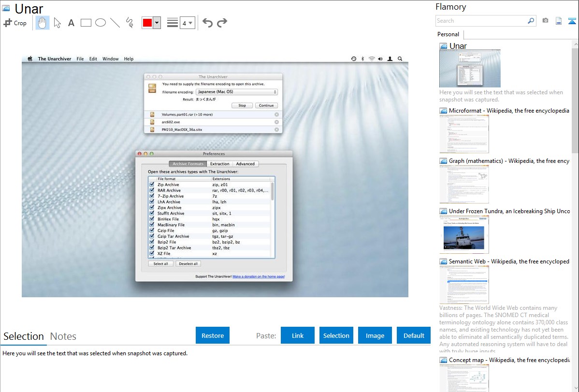The height and width of the screenshot is (392, 579).
Task: Undo the last annotation
Action: pyautogui.click(x=207, y=23)
